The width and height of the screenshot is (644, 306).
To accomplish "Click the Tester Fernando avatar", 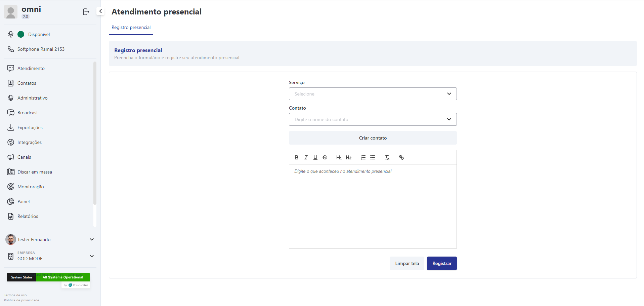I will coord(11,239).
